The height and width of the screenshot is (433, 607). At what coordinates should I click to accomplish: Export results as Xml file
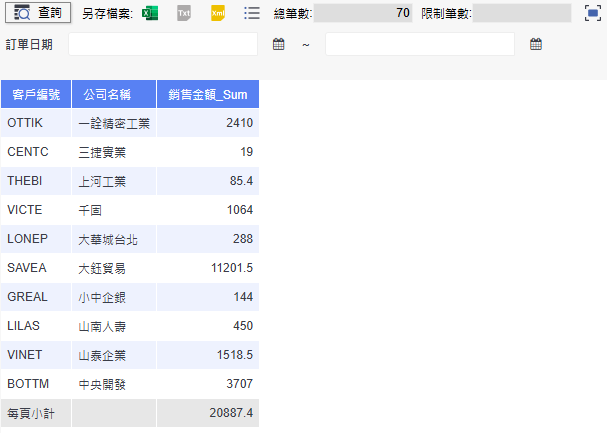(x=217, y=13)
